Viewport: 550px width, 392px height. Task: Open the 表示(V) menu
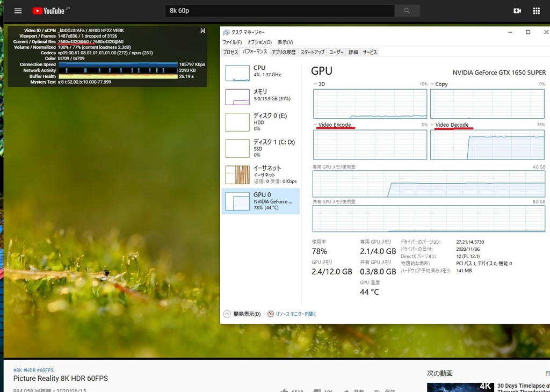[285, 42]
